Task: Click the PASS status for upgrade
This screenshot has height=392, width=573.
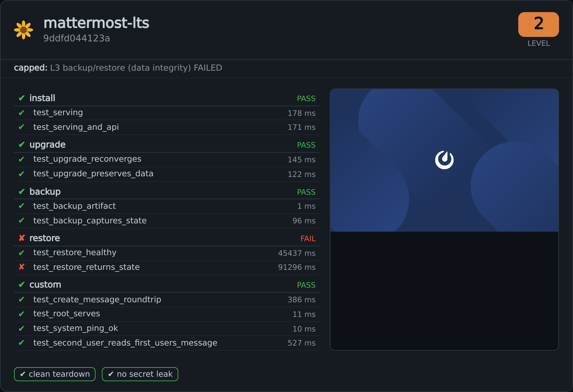Action: [306, 145]
